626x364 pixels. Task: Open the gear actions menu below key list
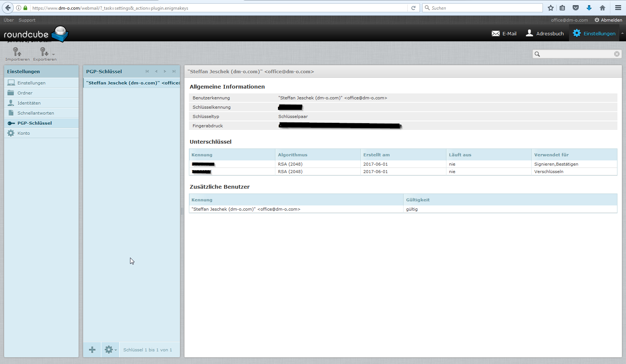(110, 350)
